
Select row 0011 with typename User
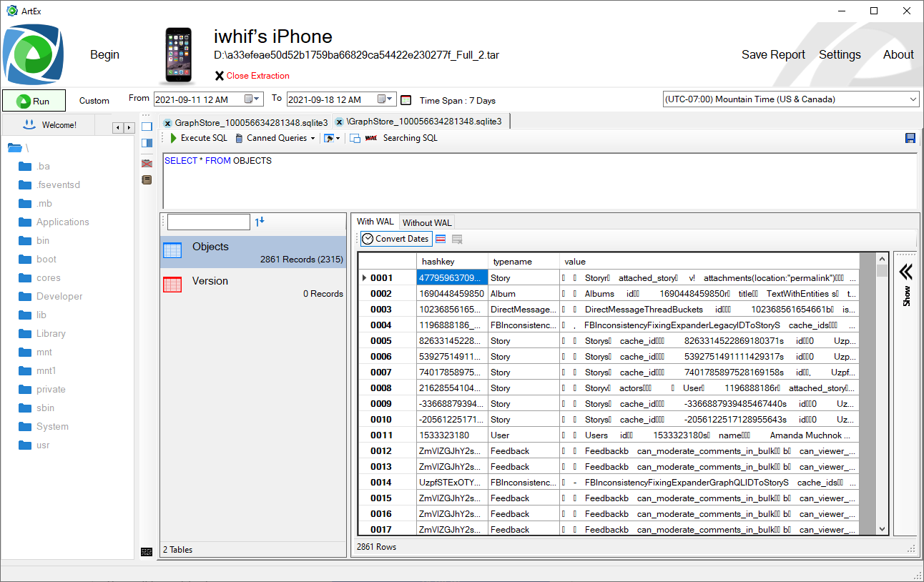(x=609, y=435)
